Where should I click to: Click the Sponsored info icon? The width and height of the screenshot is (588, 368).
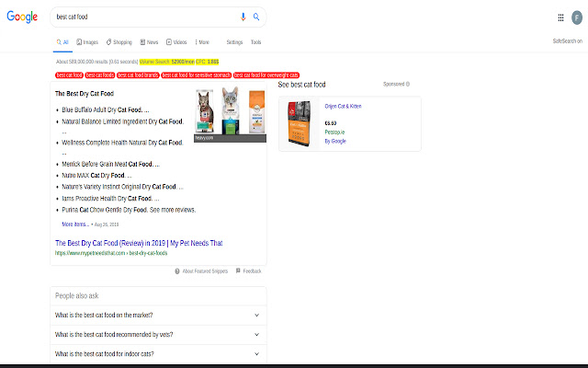[408, 84]
